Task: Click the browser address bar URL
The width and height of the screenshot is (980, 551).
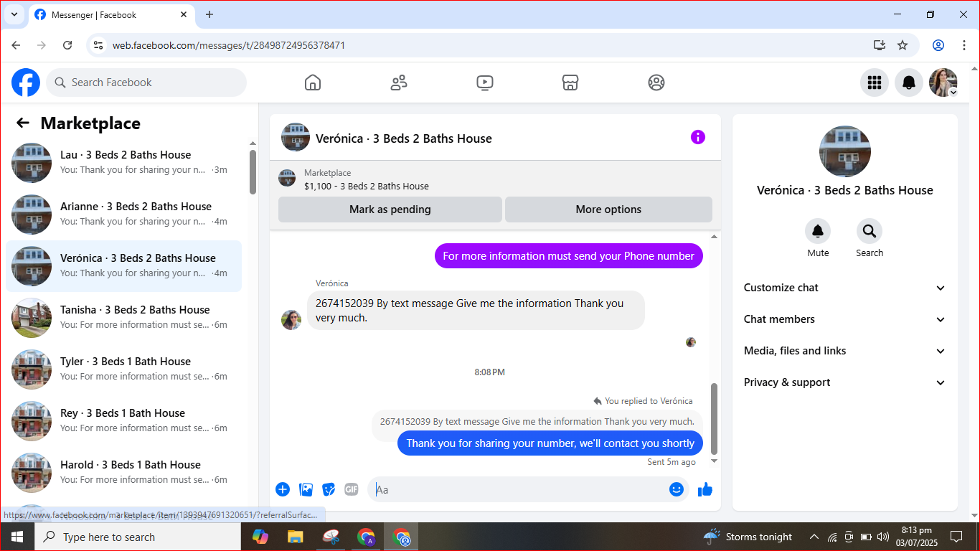Action: [229, 45]
